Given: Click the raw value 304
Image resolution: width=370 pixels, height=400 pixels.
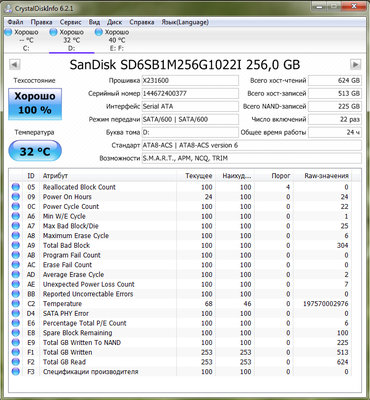Looking at the screenshot, I should [342, 245].
